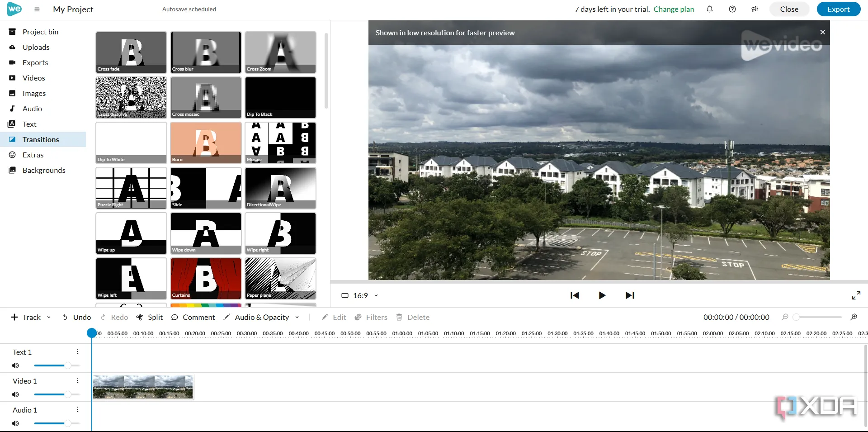This screenshot has width=868, height=432.
Task: Open the notifications bell icon
Action: 710,9
